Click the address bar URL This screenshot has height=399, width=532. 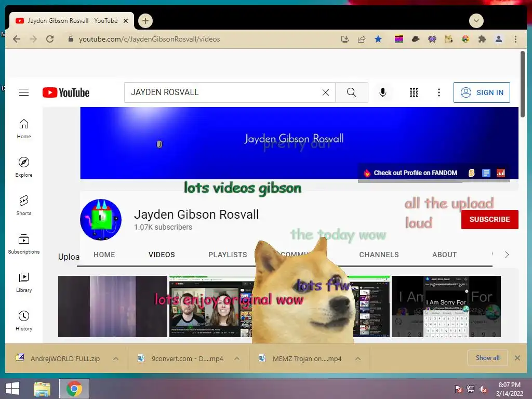coord(149,39)
